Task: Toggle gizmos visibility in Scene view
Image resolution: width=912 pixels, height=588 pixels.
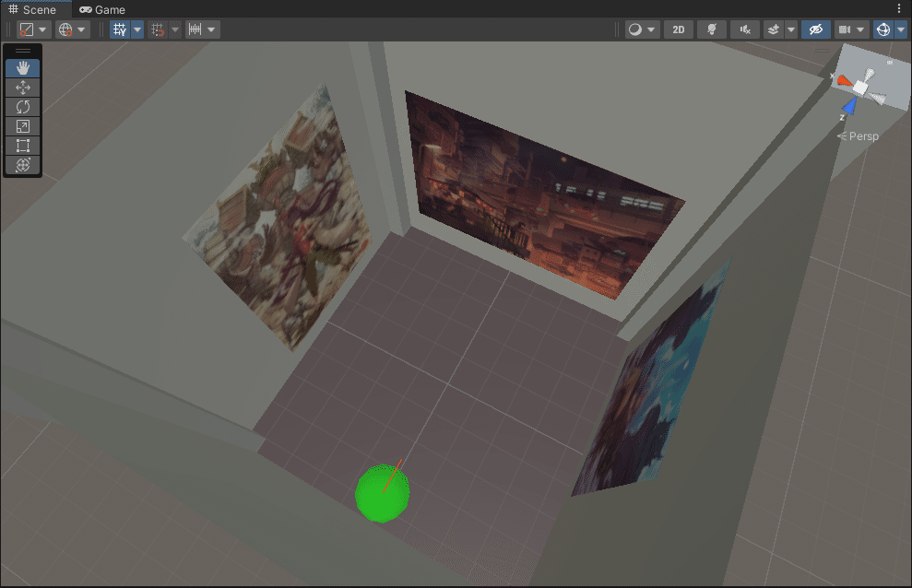Action: 882,29
